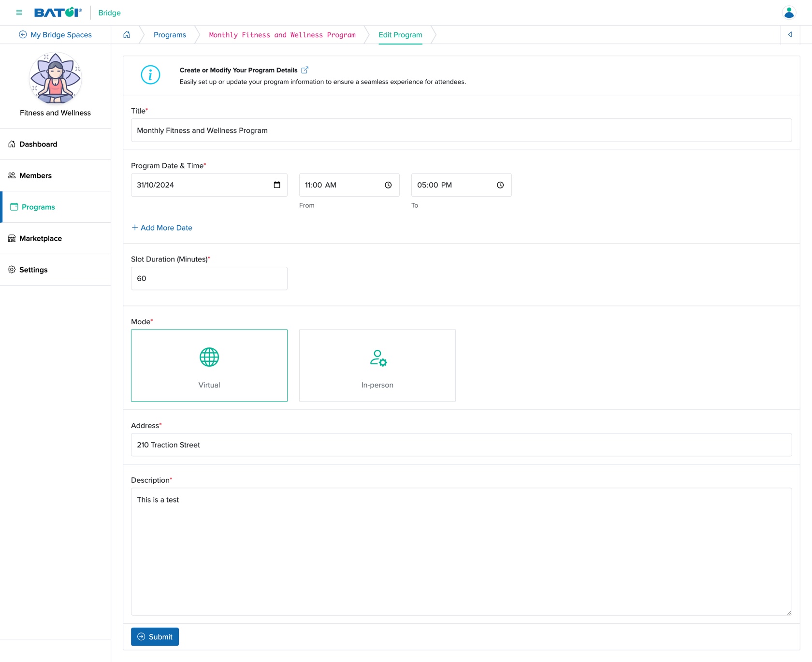The image size is (812, 662).
Task: Open the hamburger menu icon
Action: pyautogui.click(x=19, y=13)
